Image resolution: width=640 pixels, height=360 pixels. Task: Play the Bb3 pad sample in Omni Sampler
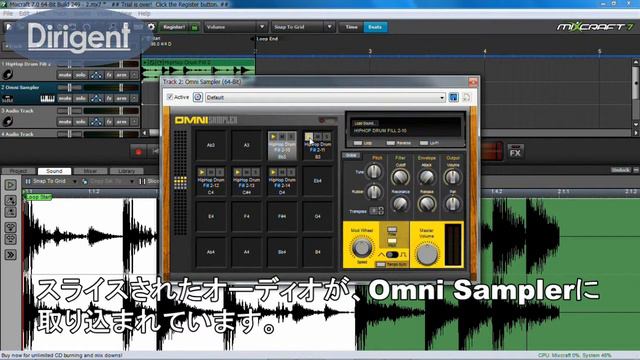(273, 137)
